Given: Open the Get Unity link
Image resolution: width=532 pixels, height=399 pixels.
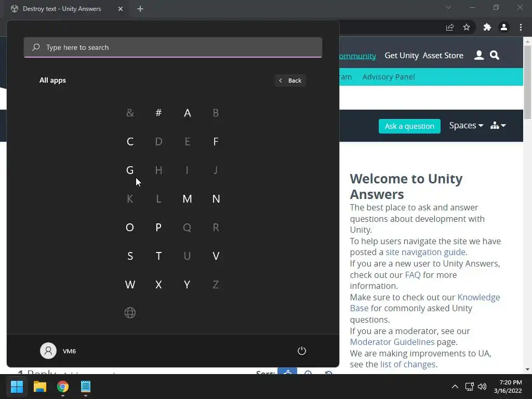Looking at the screenshot, I should click(x=402, y=56).
